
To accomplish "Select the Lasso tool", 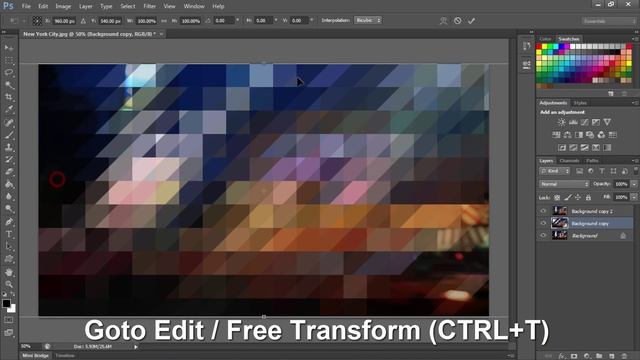I will pos(9,73).
